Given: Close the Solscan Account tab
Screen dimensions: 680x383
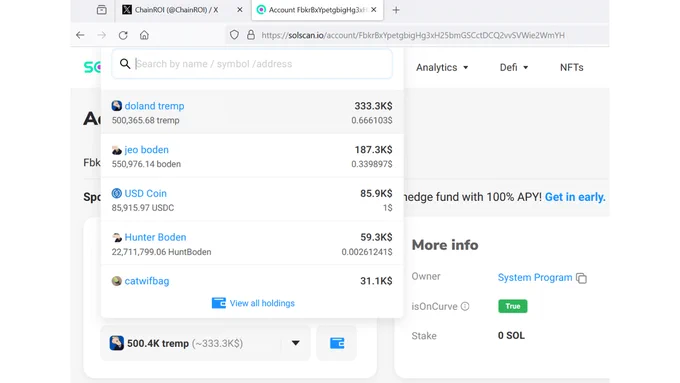Looking at the screenshot, I should click(x=374, y=10).
